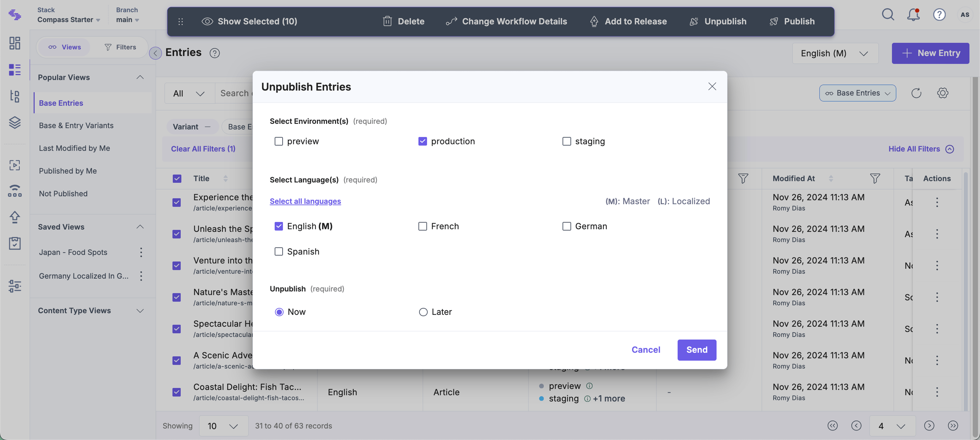Open the All content type dropdown
This screenshot has height=440, width=980.
click(189, 93)
